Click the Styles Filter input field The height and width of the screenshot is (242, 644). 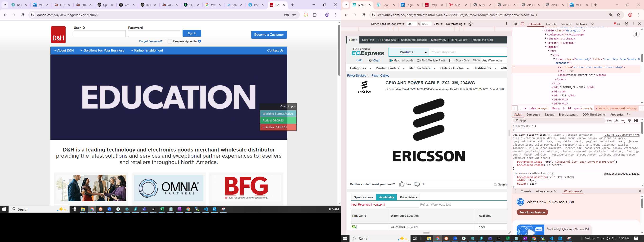point(559,121)
